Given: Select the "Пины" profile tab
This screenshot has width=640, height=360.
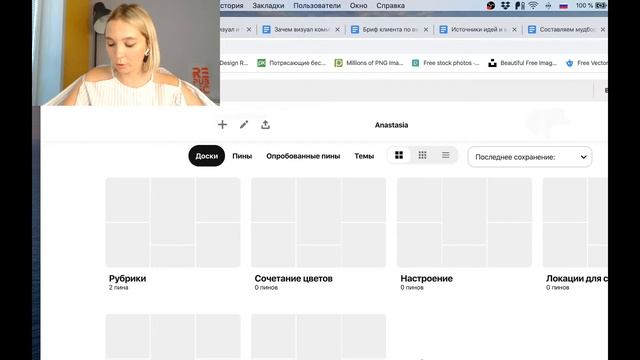Looking at the screenshot, I should [x=242, y=156].
